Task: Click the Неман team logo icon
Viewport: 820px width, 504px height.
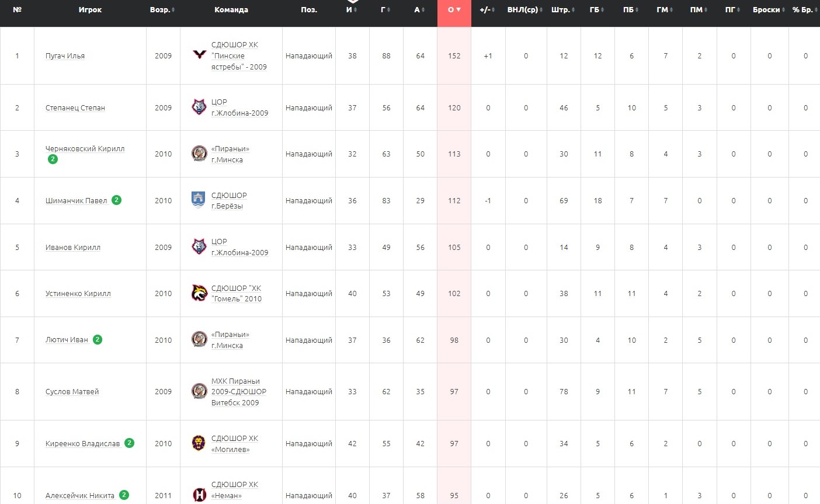Action: click(x=199, y=495)
